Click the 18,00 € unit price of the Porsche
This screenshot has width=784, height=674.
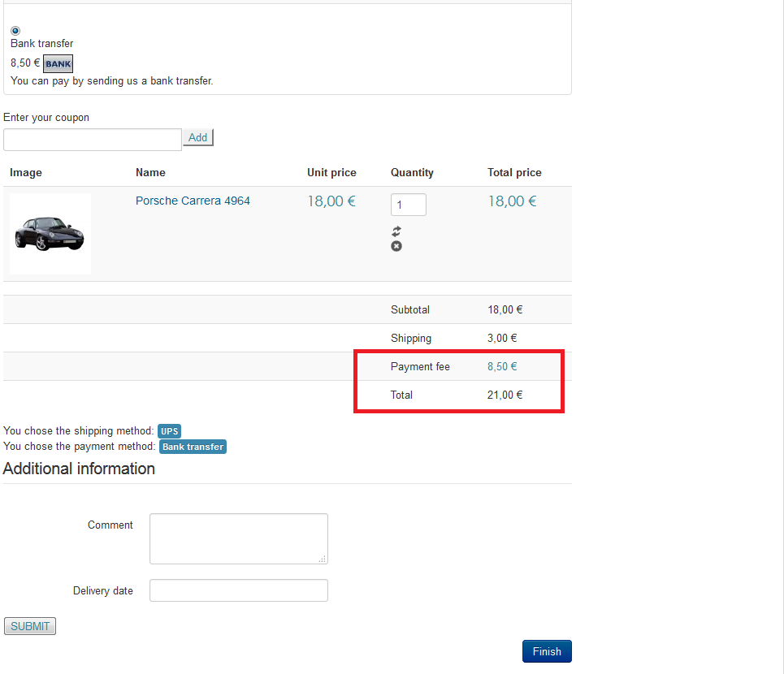(331, 201)
